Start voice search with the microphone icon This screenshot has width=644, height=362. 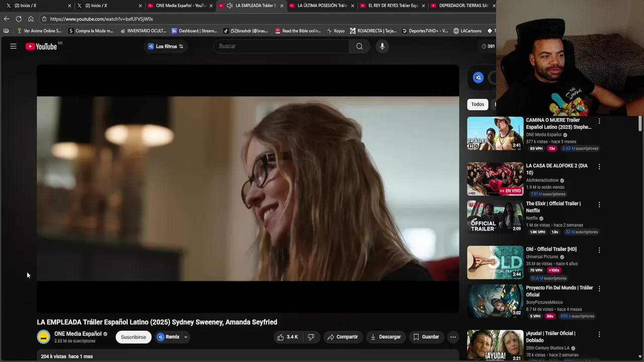(382, 46)
